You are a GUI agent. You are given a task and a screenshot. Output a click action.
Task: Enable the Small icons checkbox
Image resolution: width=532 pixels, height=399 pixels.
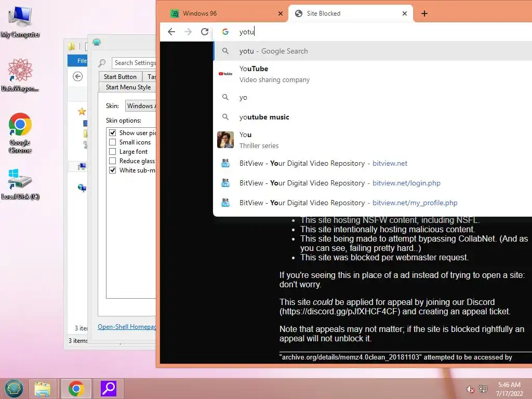(x=113, y=142)
